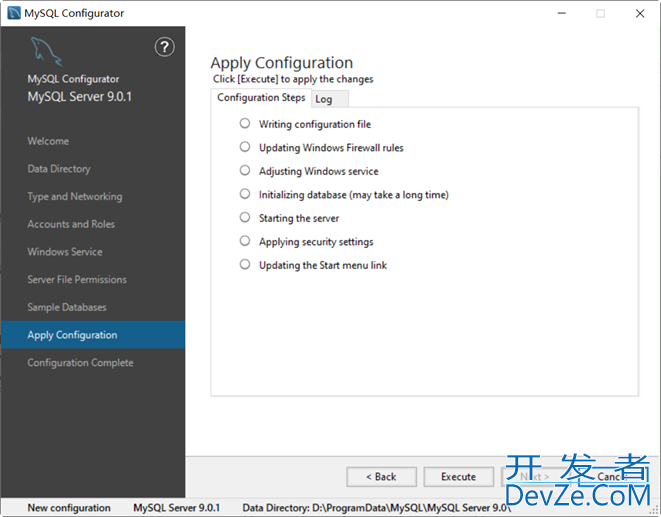
Task: Select the Starting the server step indicator
Action: point(245,218)
